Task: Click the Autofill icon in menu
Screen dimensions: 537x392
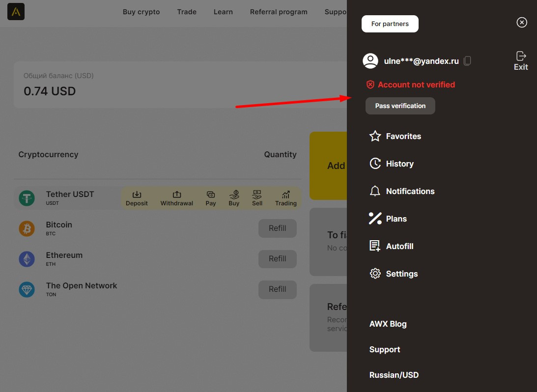Action: [x=375, y=246]
